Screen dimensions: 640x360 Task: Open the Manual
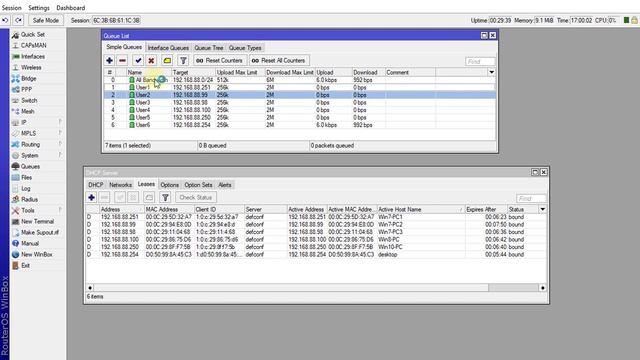[x=30, y=244]
